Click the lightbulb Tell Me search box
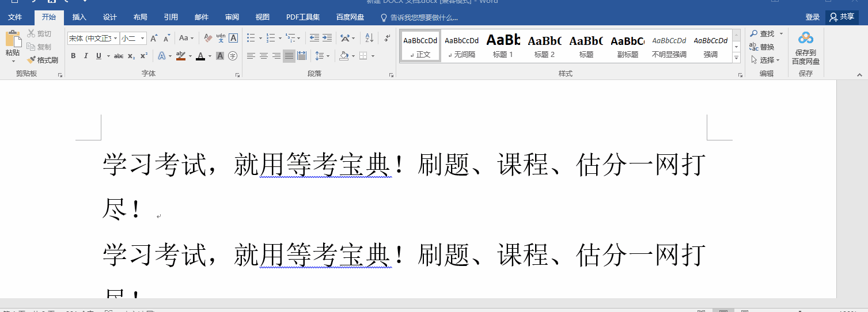The width and height of the screenshot is (868, 312). click(419, 17)
